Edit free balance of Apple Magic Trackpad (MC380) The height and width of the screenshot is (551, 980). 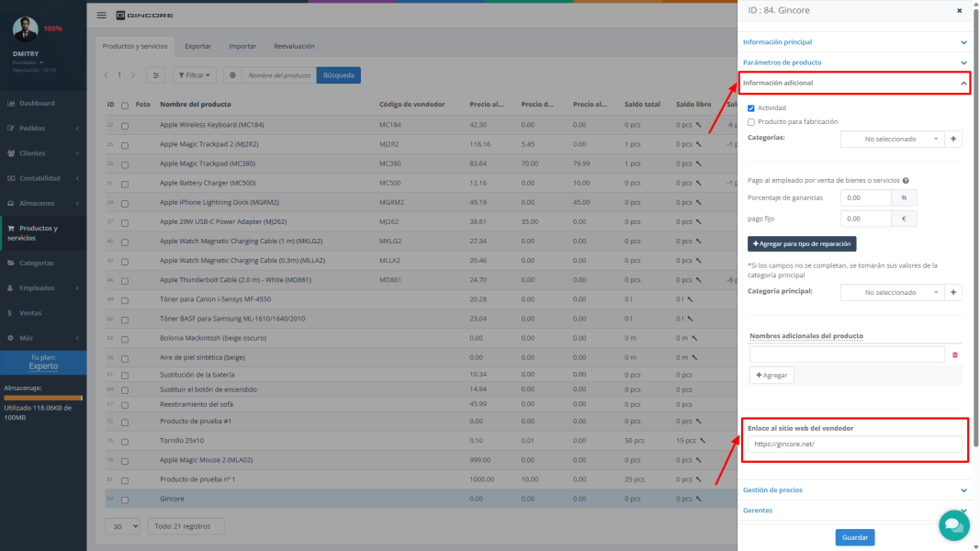coord(699,163)
